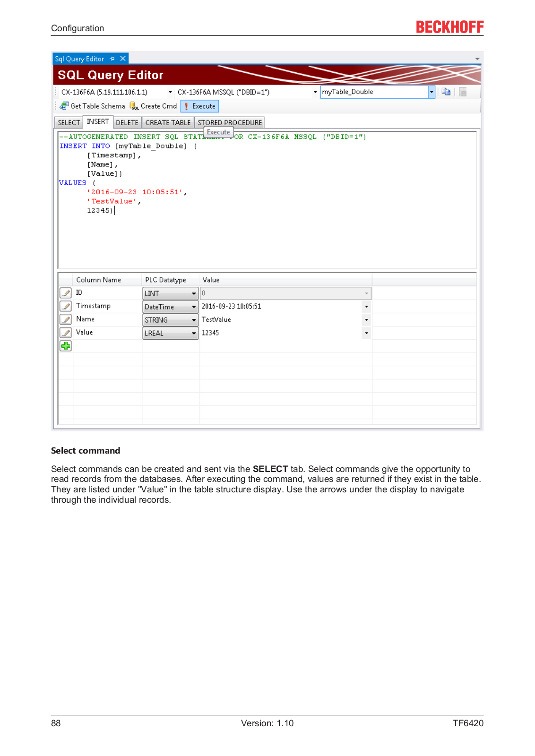The width and height of the screenshot is (535, 756).
Task: Click the green plus add-row icon
Action: point(66,346)
